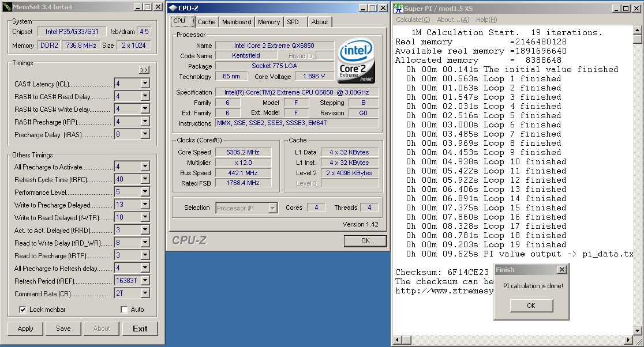Click the MemSet title bar icon
This screenshot has height=347, width=644.
[x=6, y=6]
